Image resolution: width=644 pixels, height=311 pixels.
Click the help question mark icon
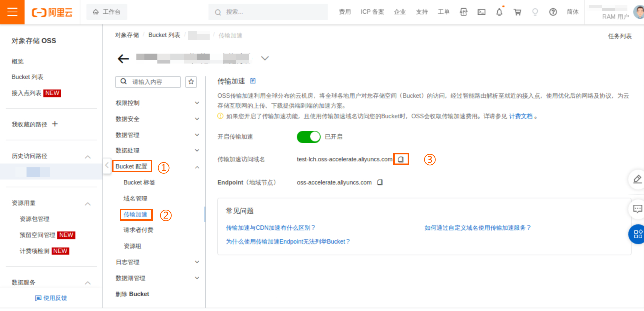pos(553,12)
